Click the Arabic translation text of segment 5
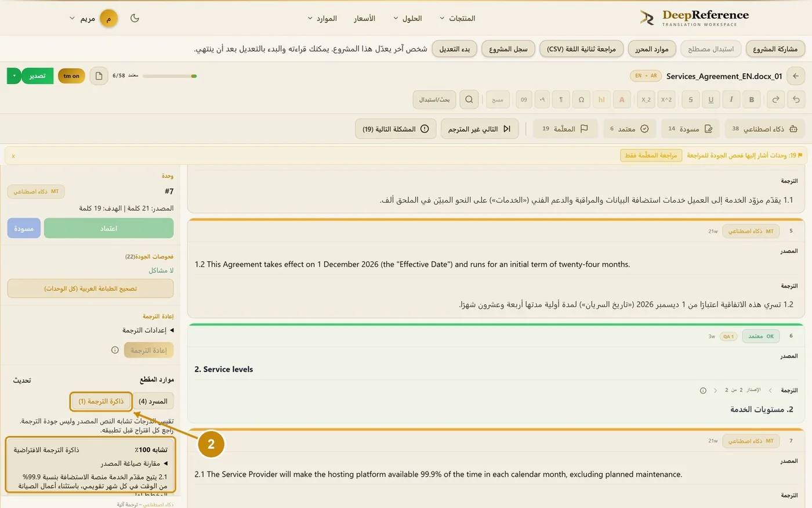 coord(626,304)
